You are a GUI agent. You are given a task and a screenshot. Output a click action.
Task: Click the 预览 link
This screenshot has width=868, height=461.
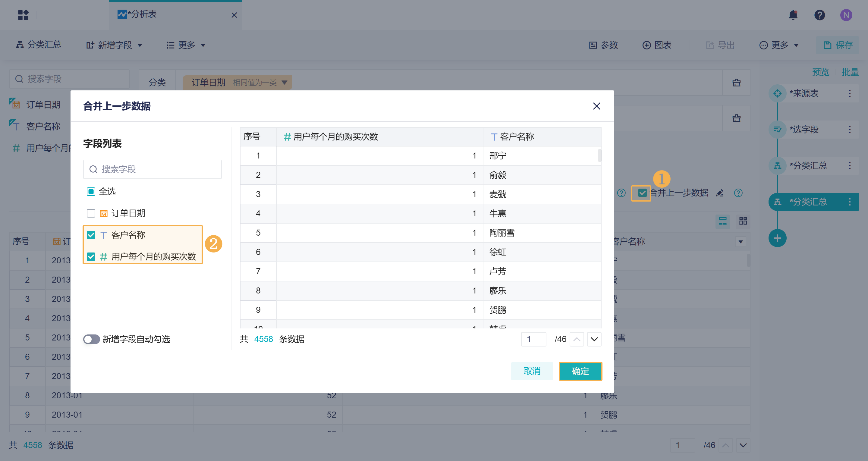820,72
